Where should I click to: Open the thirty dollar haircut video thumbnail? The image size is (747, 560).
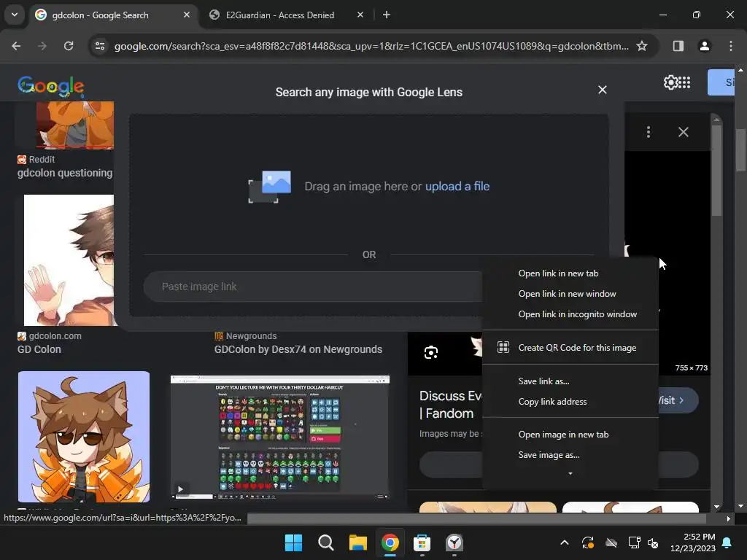point(280,437)
